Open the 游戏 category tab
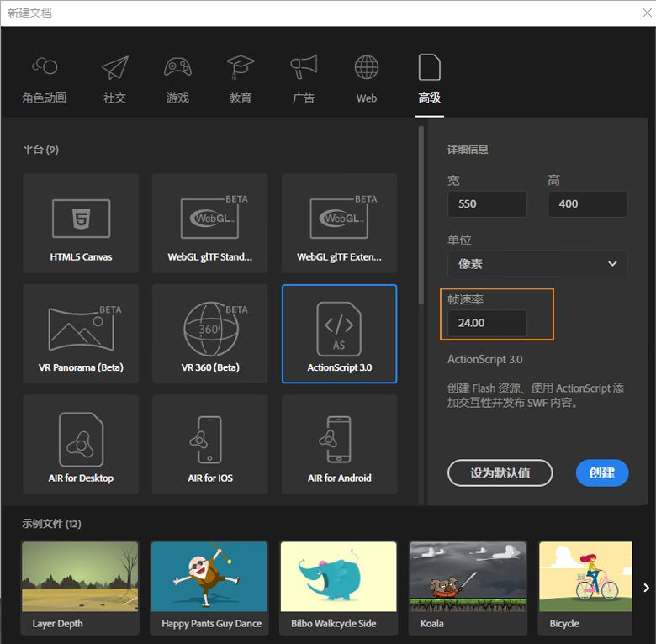 click(177, 80)
